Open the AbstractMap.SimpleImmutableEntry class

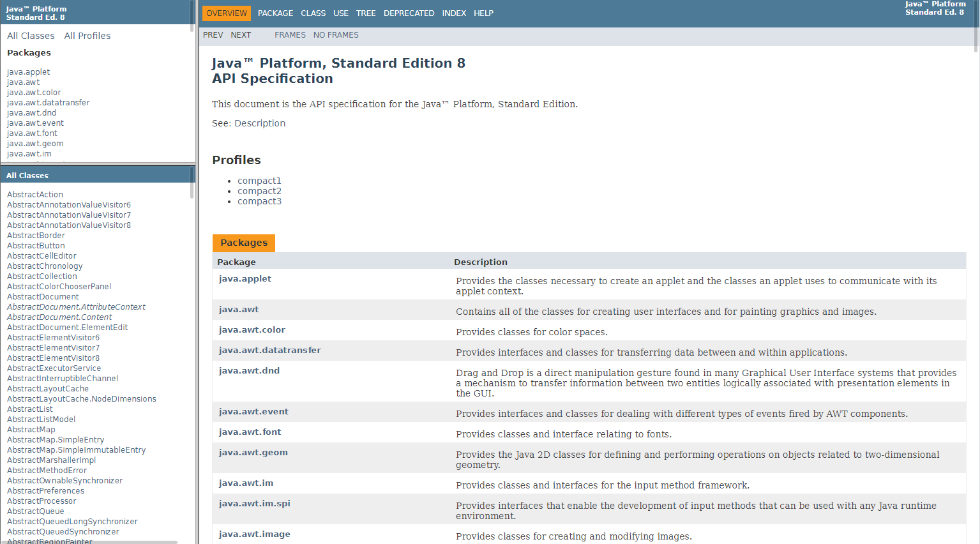pyautogui.click(x=76, y=450)
